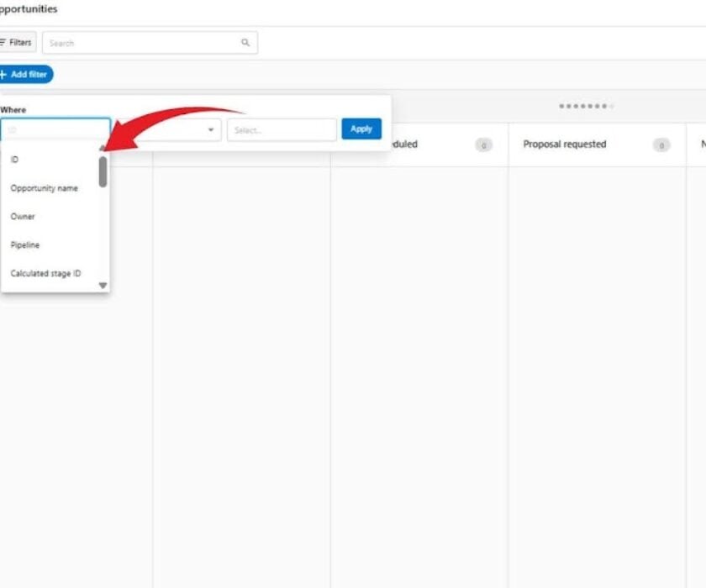Viewport: 706px width, 588px height.
Task: Click the Add filter button
Action: [x=26, y=74]
